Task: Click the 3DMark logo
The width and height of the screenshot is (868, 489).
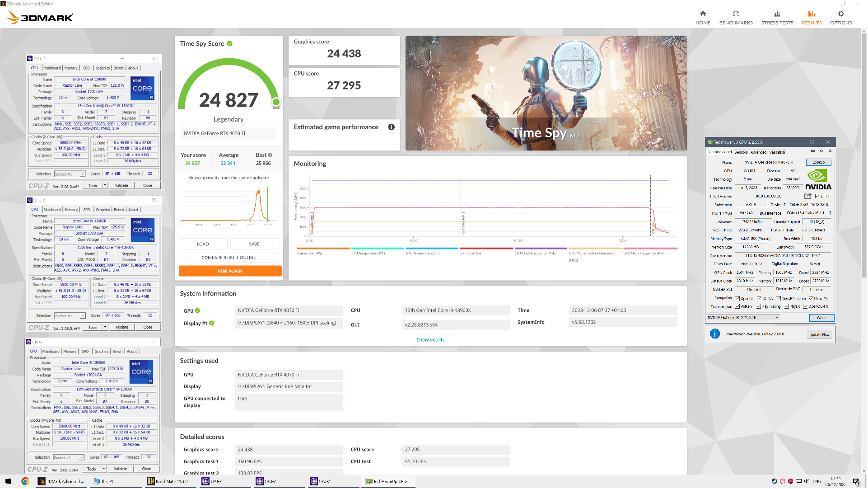Action: click(x=40, y=18)
